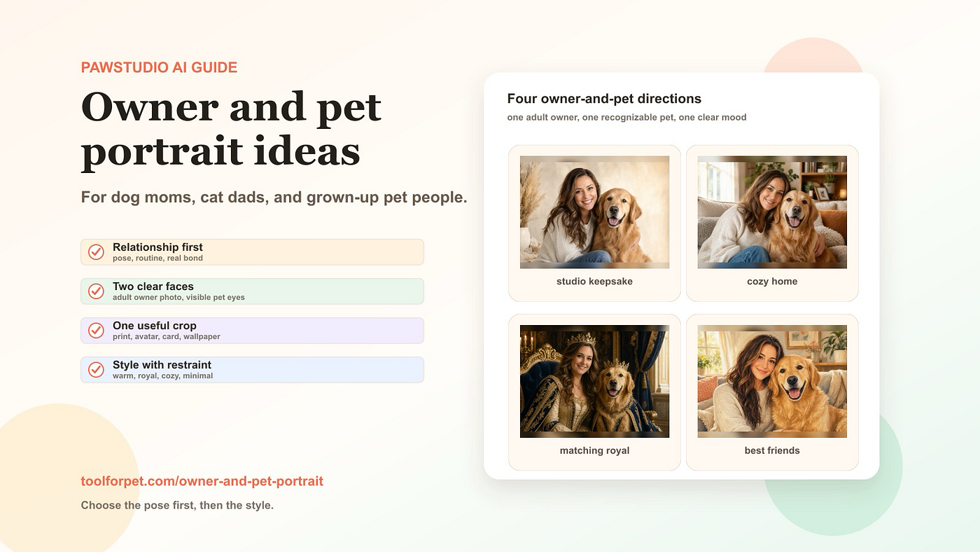Click the checkmark icon beside One useful crop
Image resolution: width=980 pixels, height=552 pixels.
pos(96,331)
